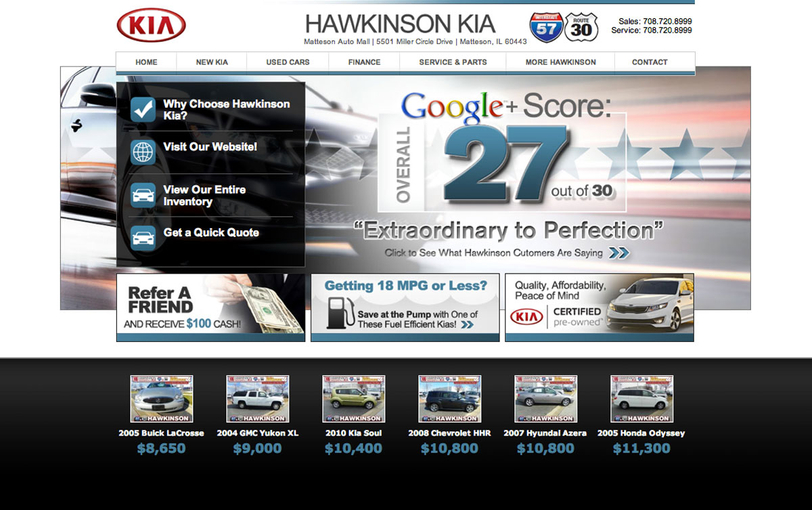Navigate to the Contact page
This screenshot has height=510, width=812.
coord(650,62)
